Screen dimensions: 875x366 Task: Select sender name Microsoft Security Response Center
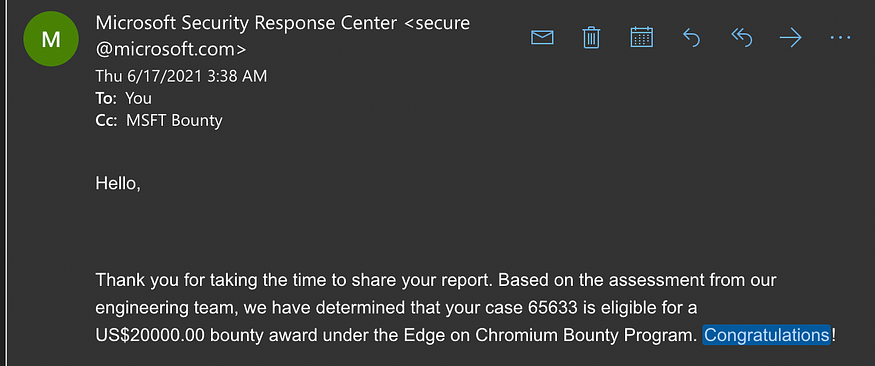(x=246, y=23)
